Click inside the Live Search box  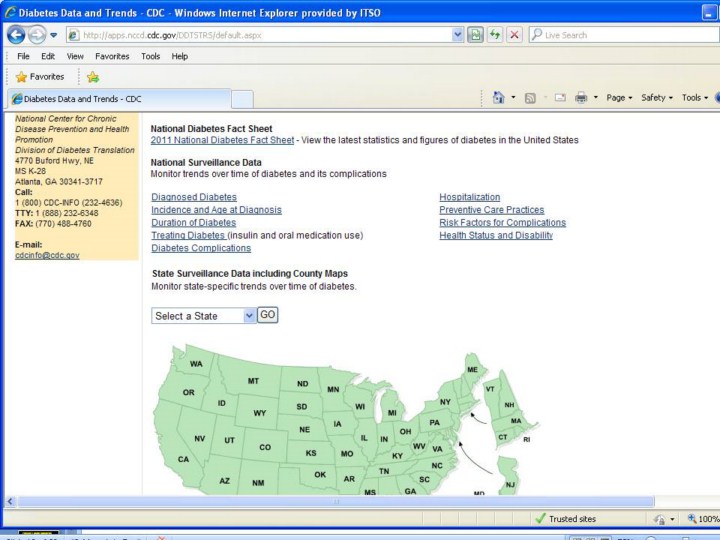620,34
